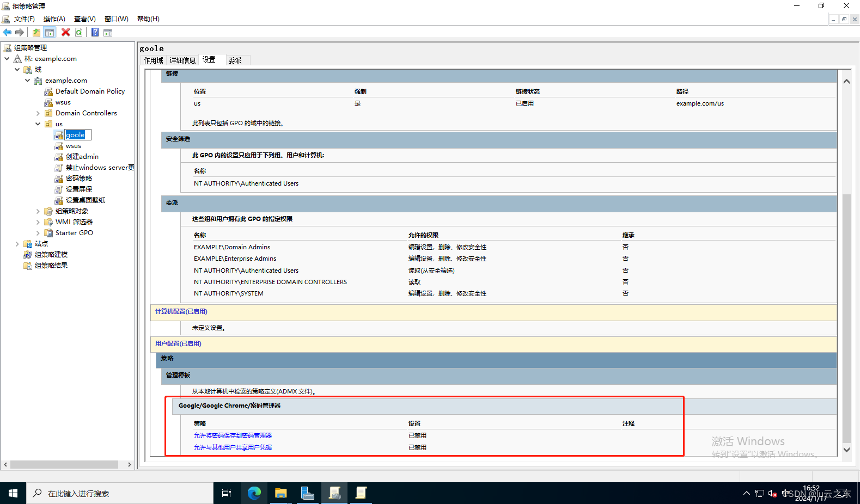The height and width of the screenshot is (504, 860).
Task: Toggle the show/hide action pane icon
Action: [x=108, y=32]
